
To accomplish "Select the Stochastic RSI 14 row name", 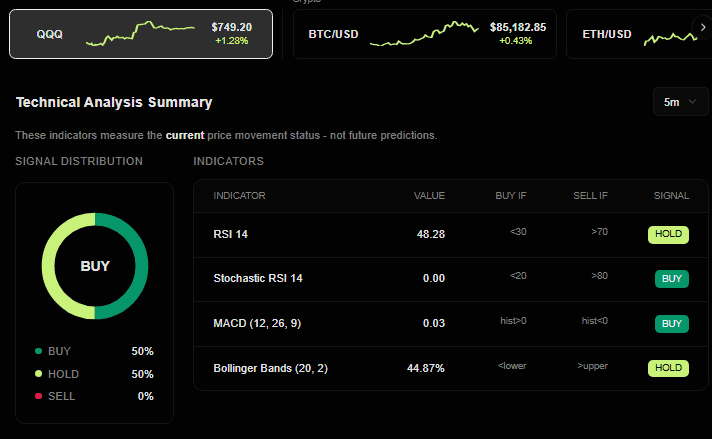I will [258, 278].
